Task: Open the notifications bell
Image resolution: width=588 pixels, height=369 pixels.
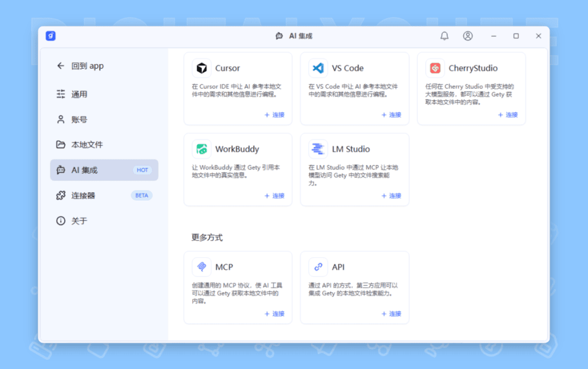Action: pyautogui.click(x=444, y=35)
